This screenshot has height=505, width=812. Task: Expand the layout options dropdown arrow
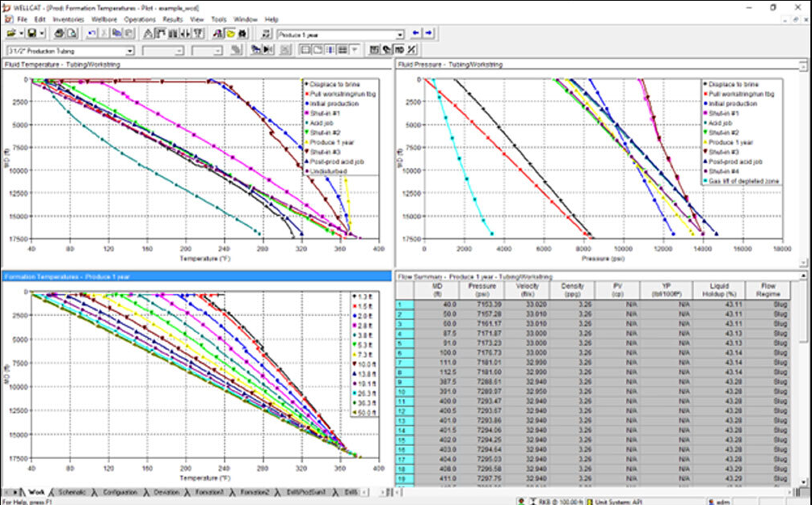click(354, 50)
